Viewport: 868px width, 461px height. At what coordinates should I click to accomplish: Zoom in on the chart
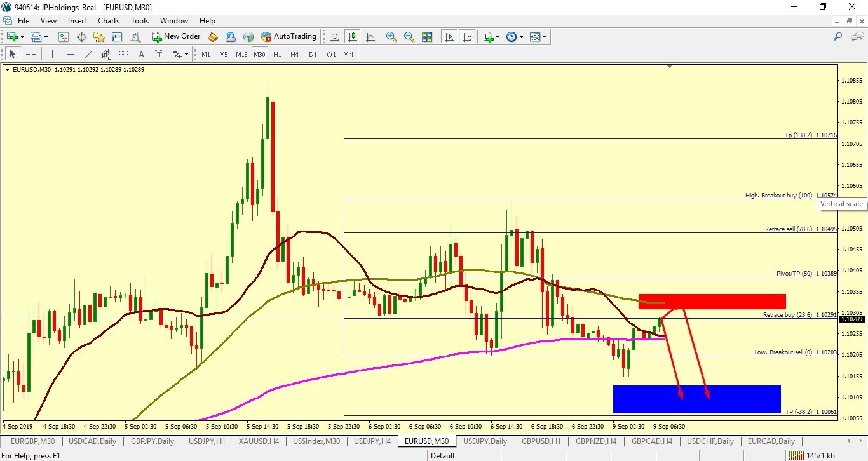pos(391,37)
